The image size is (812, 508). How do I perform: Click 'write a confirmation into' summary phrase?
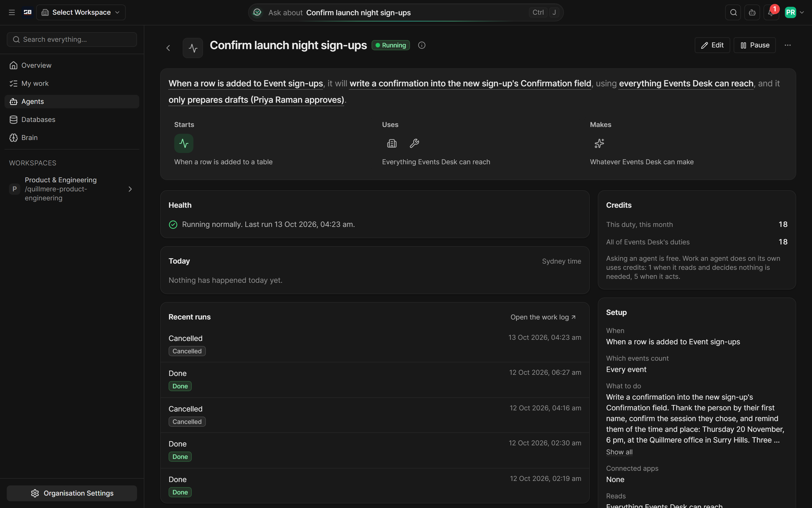point(470,84)
